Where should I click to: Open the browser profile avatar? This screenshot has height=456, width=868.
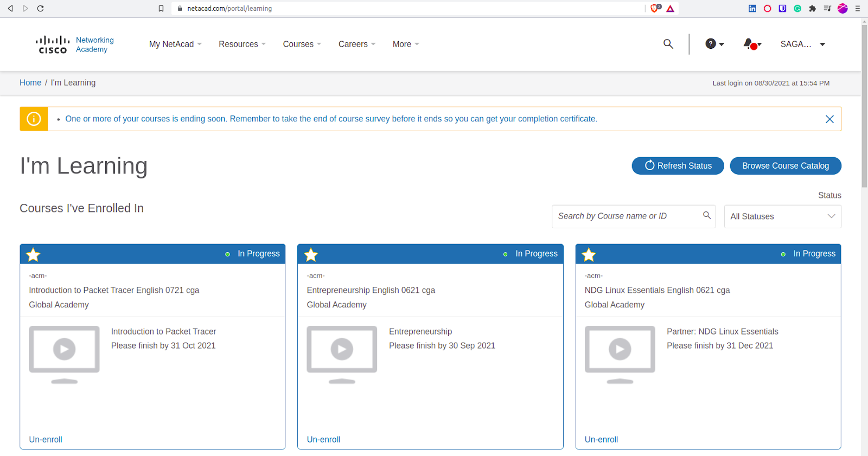(x=843, y=9)
